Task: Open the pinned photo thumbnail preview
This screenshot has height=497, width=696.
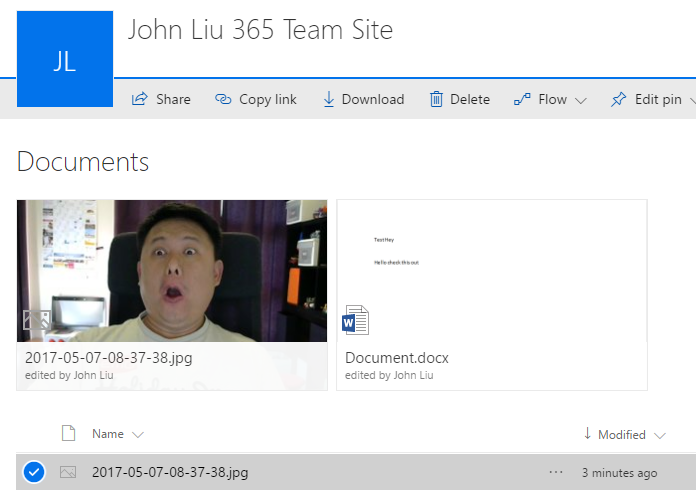Action: pos(172,270)
